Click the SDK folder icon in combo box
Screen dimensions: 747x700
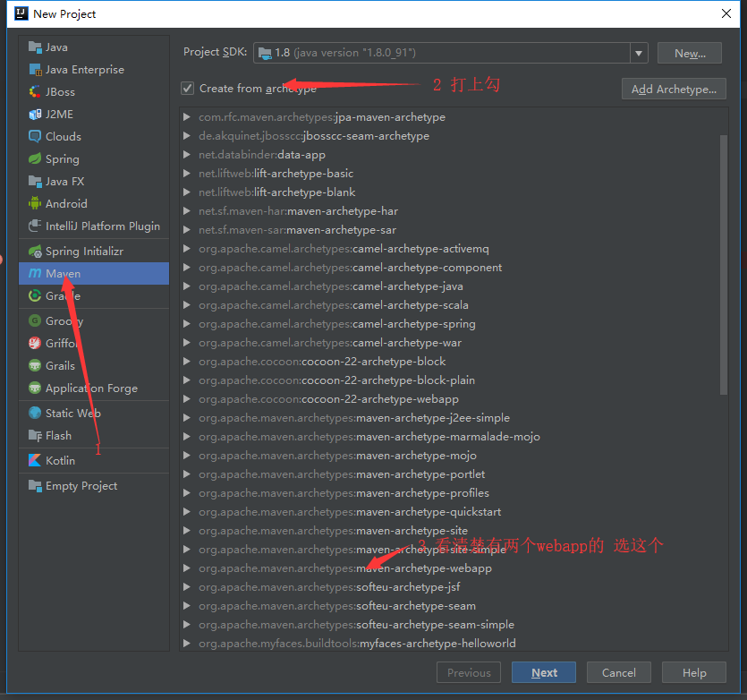pos(265,53)
